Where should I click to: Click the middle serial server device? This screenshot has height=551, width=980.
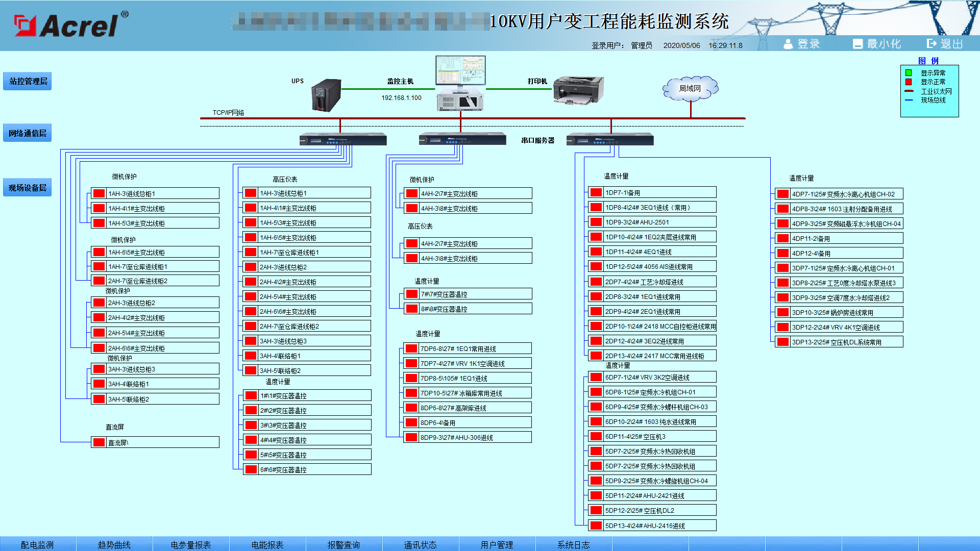(462, 139)
